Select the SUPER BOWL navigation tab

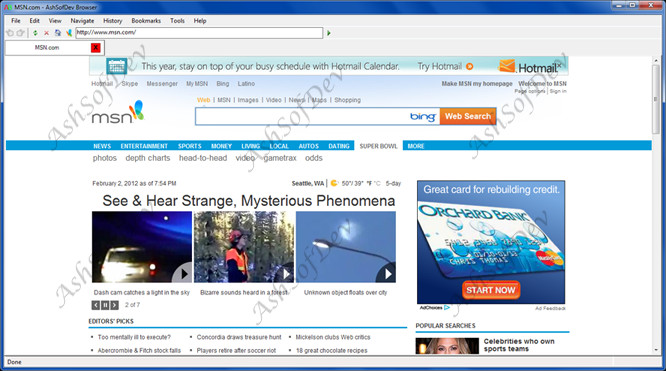378,146
